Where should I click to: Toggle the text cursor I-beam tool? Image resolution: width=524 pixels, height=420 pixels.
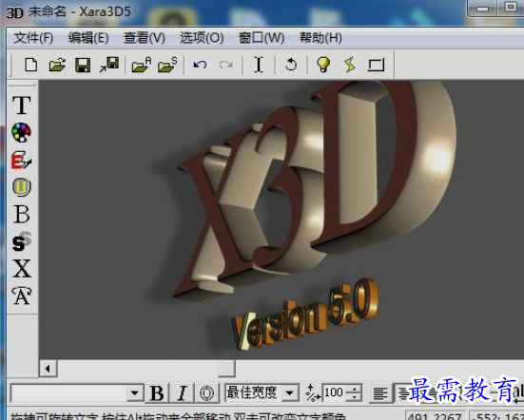259,65
